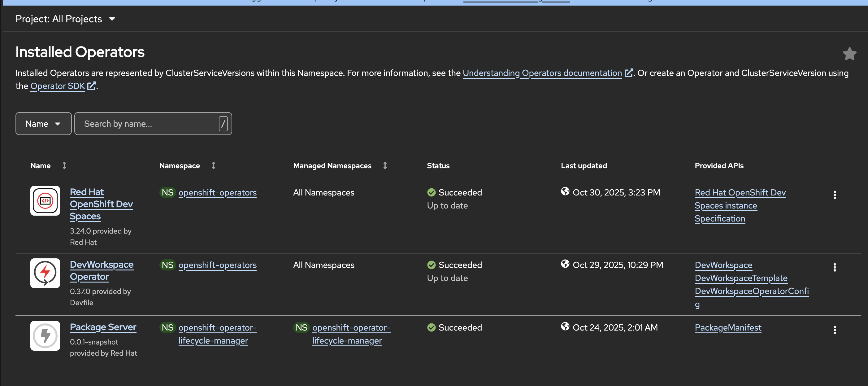Open Package Server operator link
The image size is (868, 386).
(103, 327)
